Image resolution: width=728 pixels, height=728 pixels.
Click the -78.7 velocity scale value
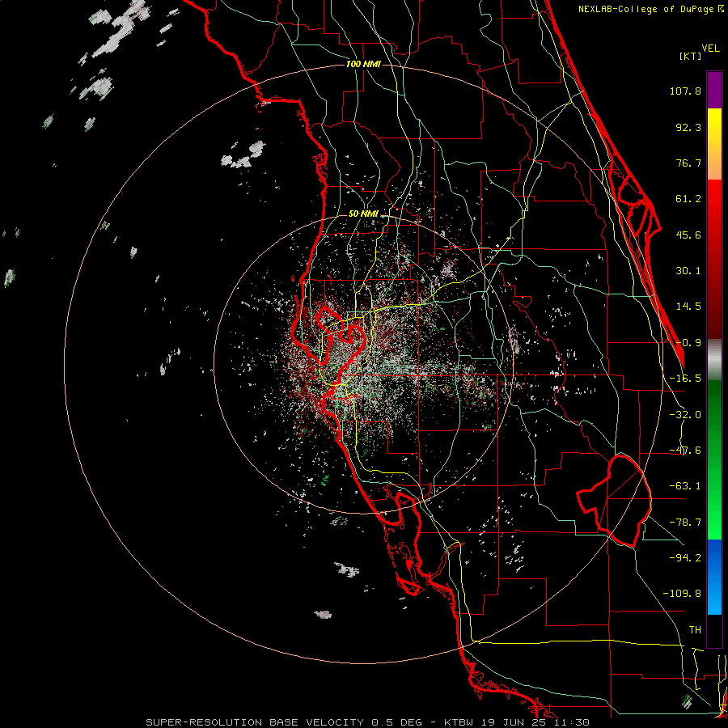tap(685, 523)
